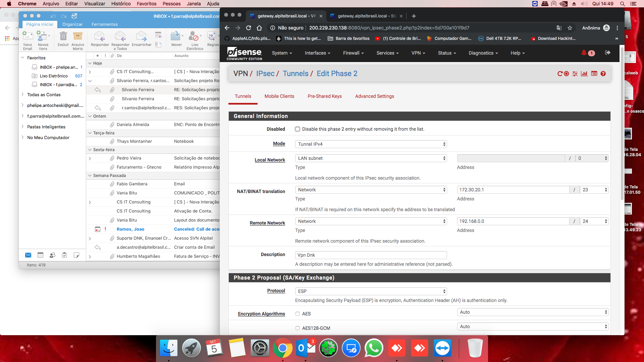Open the IPsec help question-mark icon
Image resolution: width=644 pixels, height=362 pixels.
click(x=603, y=74)
